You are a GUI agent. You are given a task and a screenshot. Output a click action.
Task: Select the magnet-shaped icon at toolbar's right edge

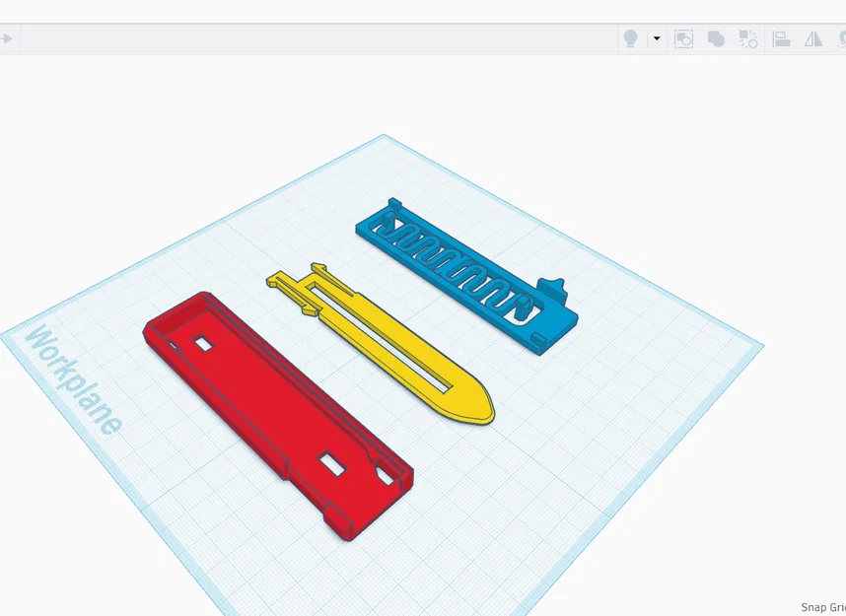point(842,39)
